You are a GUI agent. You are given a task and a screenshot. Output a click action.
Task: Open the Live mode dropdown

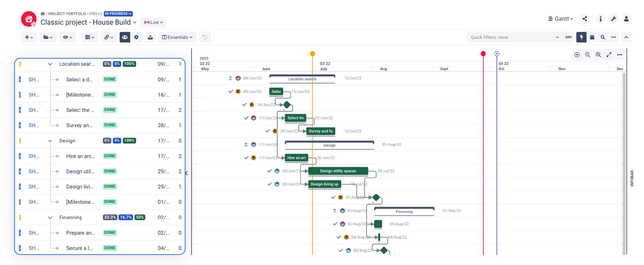tap(154, 22)
